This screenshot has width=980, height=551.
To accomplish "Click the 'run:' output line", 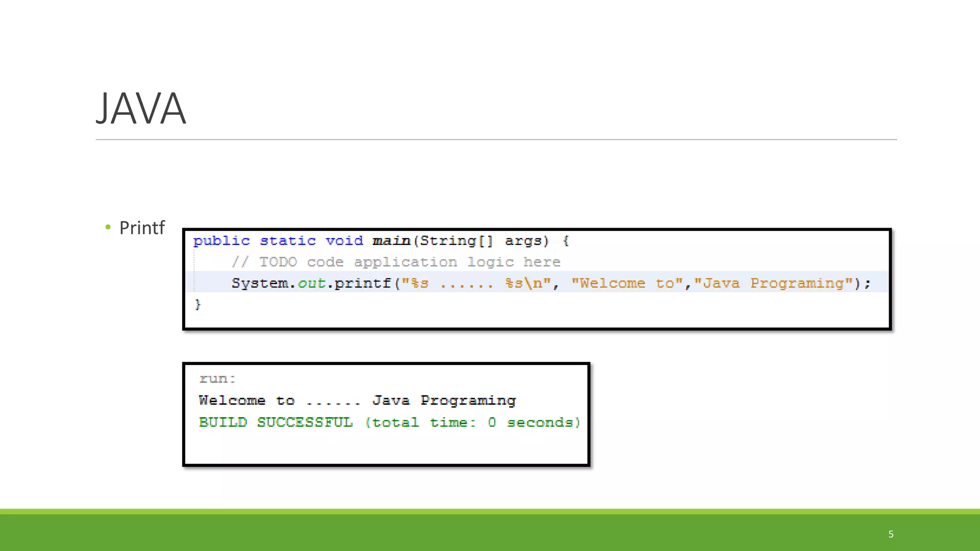I will pos(217,379).
